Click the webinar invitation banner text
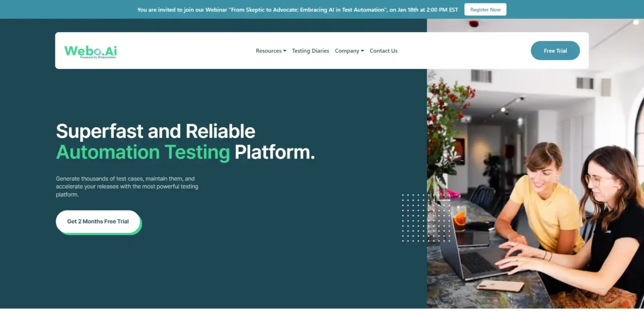 [298, 9]
